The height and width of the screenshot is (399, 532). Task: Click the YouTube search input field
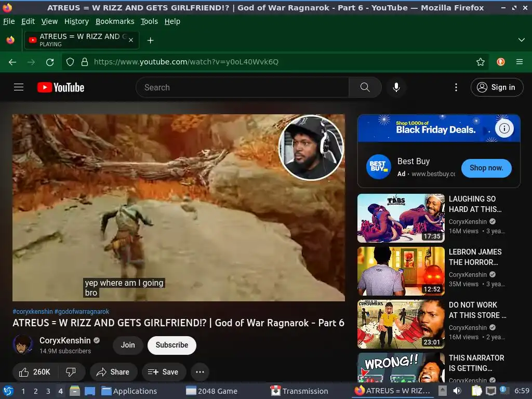242,87
